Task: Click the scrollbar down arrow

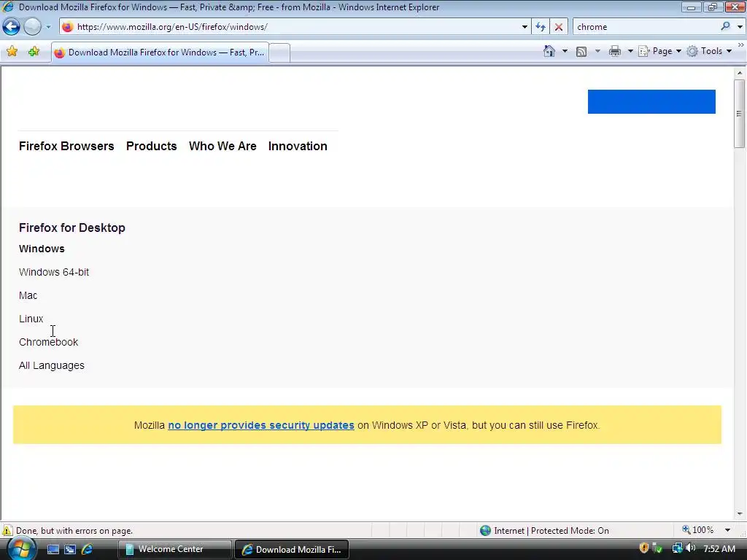Action: (x=740, y=514)
